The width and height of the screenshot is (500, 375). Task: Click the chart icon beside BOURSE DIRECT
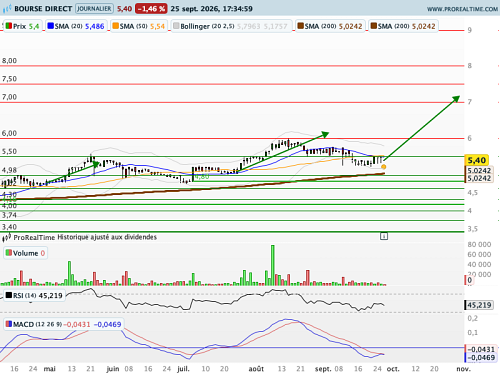[7, 9]
